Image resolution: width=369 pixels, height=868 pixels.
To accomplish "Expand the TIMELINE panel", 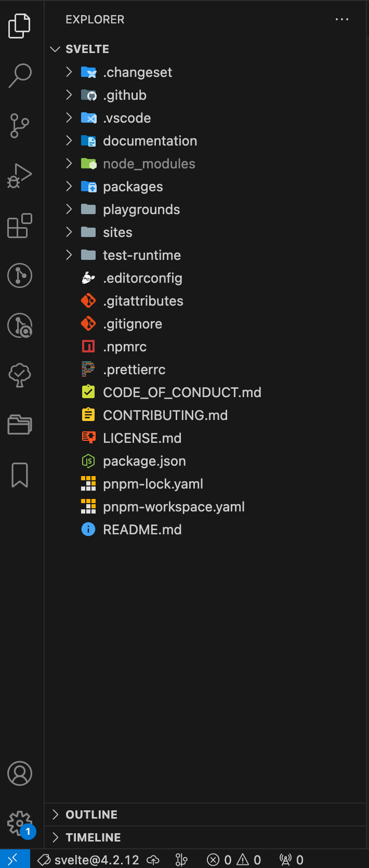I will click(x=93, y=837).
